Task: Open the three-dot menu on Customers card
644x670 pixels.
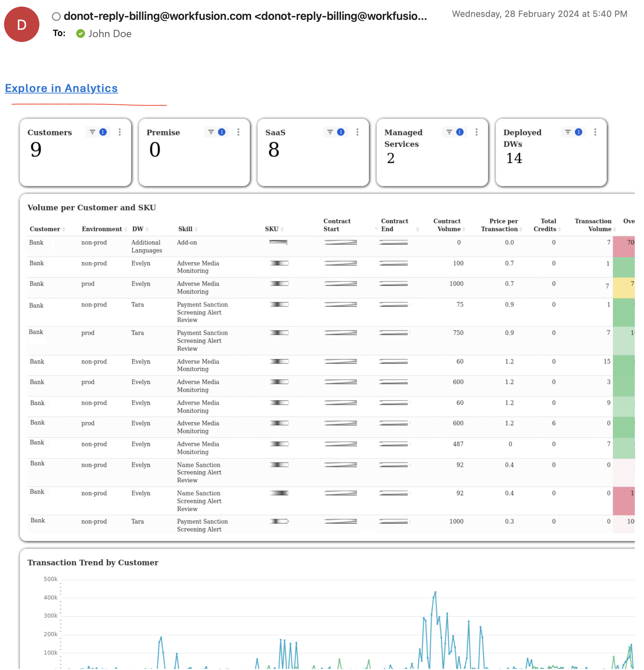Action: pos(120,132)
